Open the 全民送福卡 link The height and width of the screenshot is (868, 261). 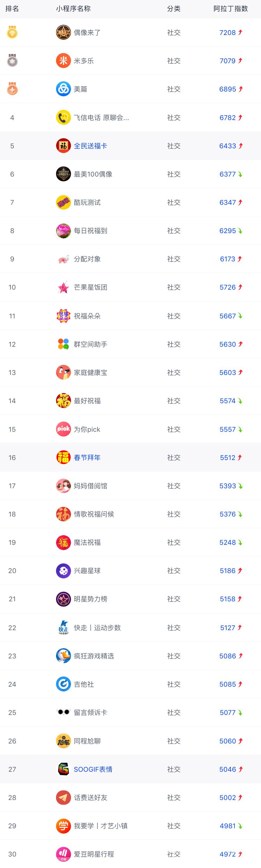click(90, 146)
